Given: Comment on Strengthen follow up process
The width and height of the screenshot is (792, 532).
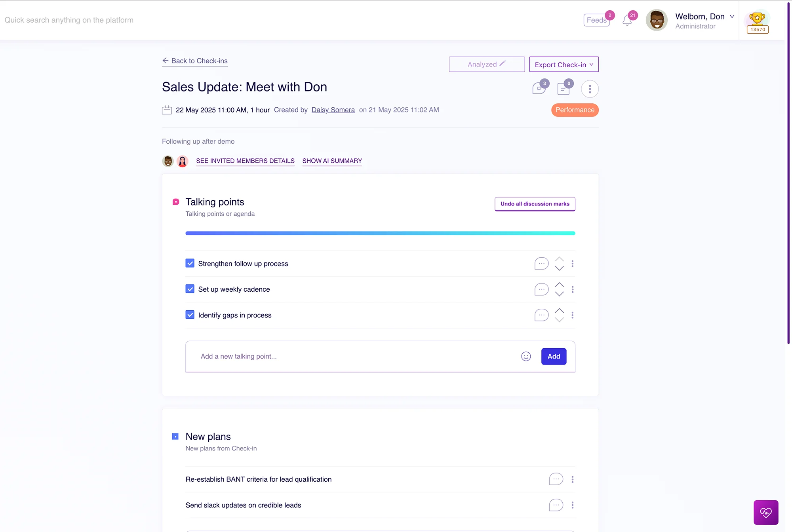Looking at the screenshot, I should 541,264.
